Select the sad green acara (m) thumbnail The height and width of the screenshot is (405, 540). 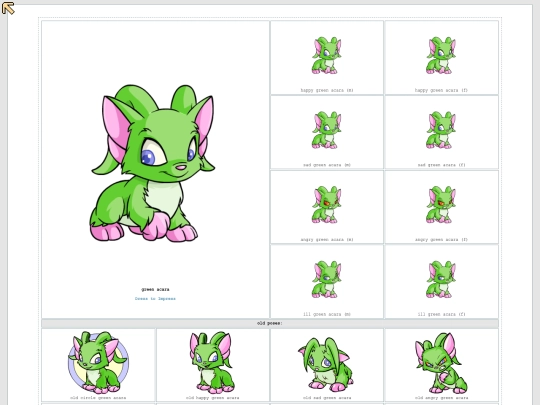[326, 130]
